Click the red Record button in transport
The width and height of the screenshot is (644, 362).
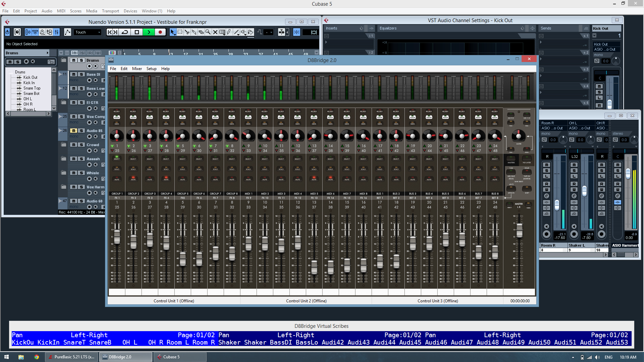(x=160, y=32)
